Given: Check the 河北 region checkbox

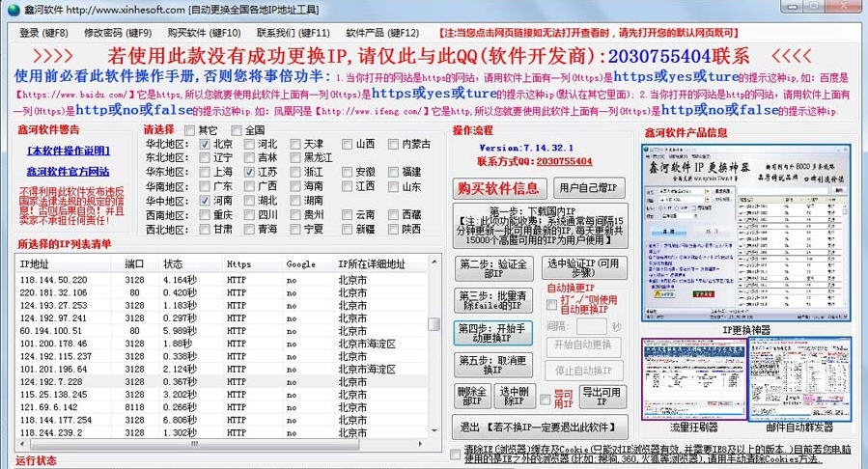Looking at the screenshot, I should (250, 145).
